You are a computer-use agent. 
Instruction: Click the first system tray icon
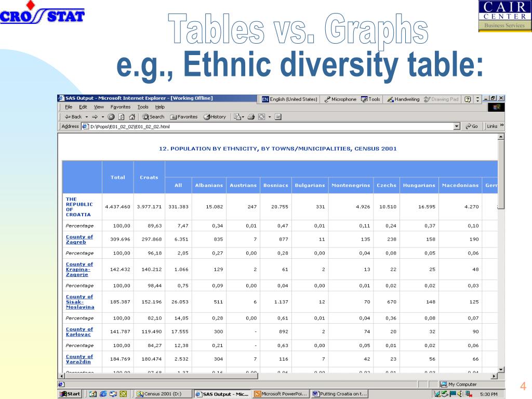(437, 394)
